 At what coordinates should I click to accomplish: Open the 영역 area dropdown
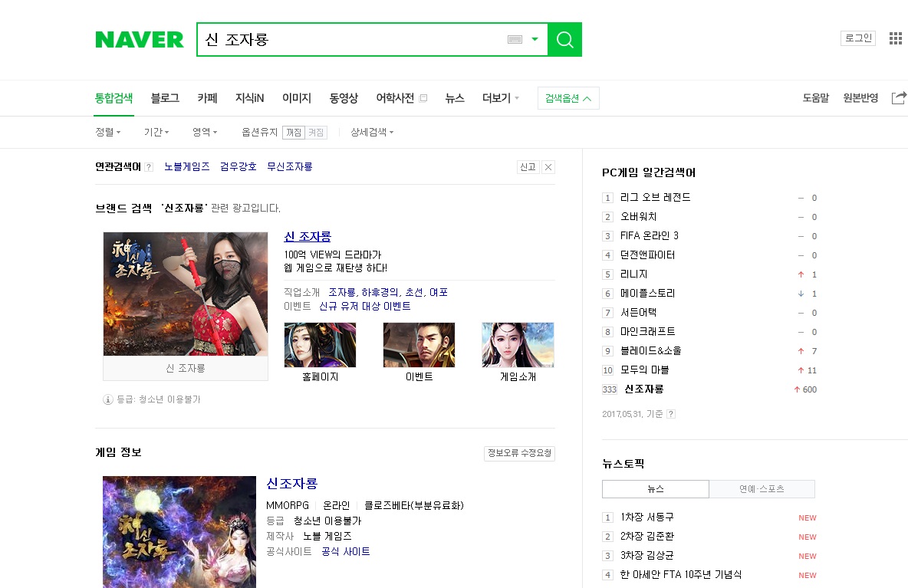(205, 132)
